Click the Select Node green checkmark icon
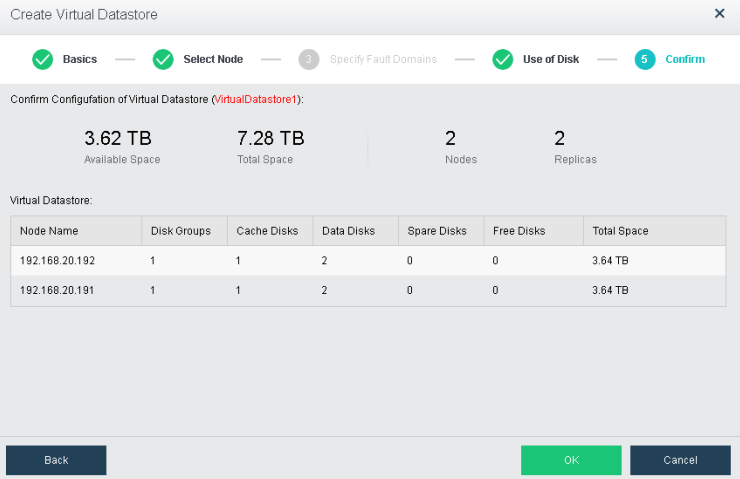This screenshot has width=740, height=479. pyautogui.click(x=163, y=60)
